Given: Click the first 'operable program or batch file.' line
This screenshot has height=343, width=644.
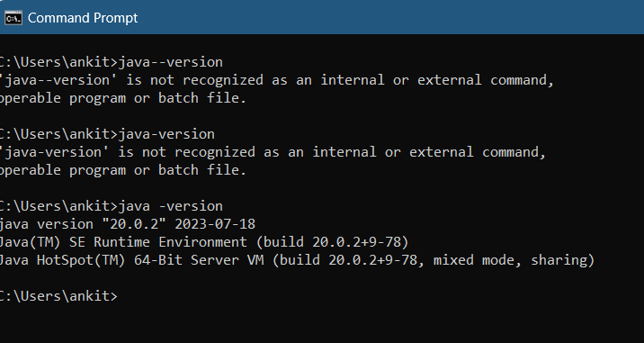Looking at the screenshot, I should 123,98.
